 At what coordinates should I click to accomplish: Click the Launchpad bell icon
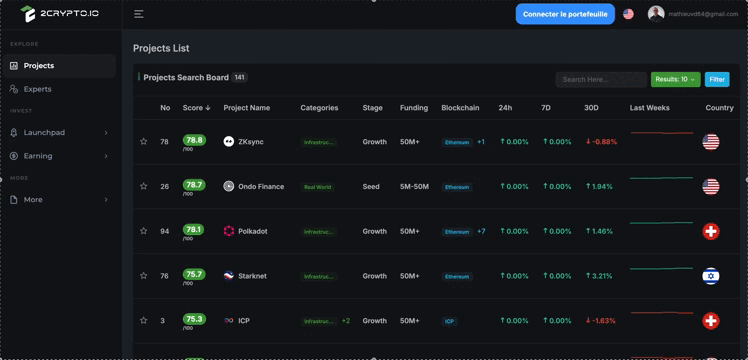click(x=14, y=133)
